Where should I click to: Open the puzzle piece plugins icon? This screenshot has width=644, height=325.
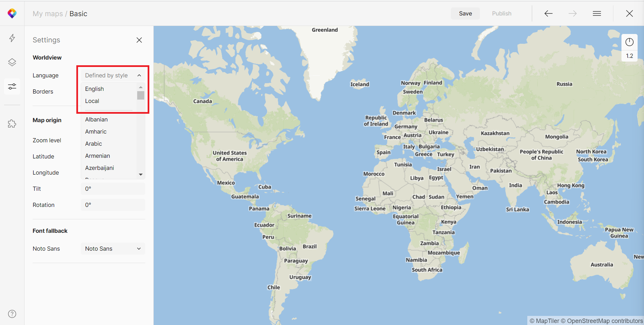click(12, 124)
